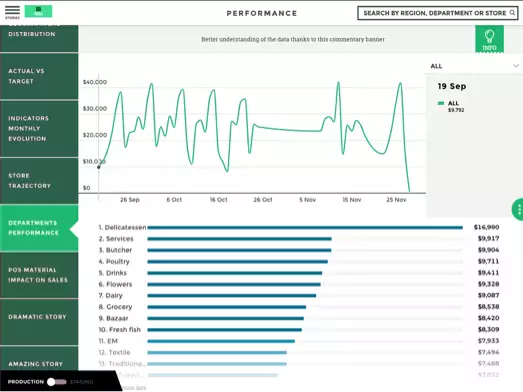Open POS Material Impact on Sales
Viewport: 523px width, 392px height.
39,275
